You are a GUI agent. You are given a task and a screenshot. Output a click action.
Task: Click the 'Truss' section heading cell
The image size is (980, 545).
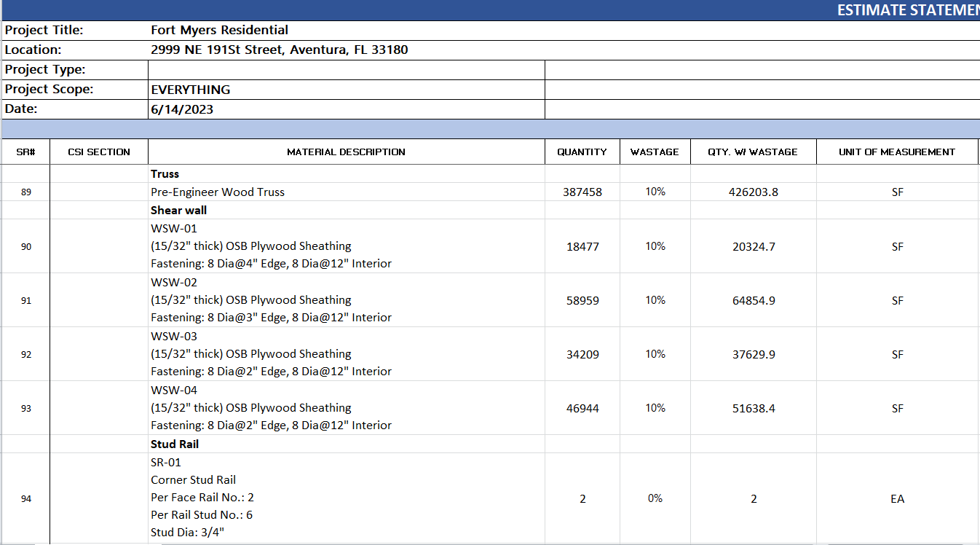coord(347,174)
